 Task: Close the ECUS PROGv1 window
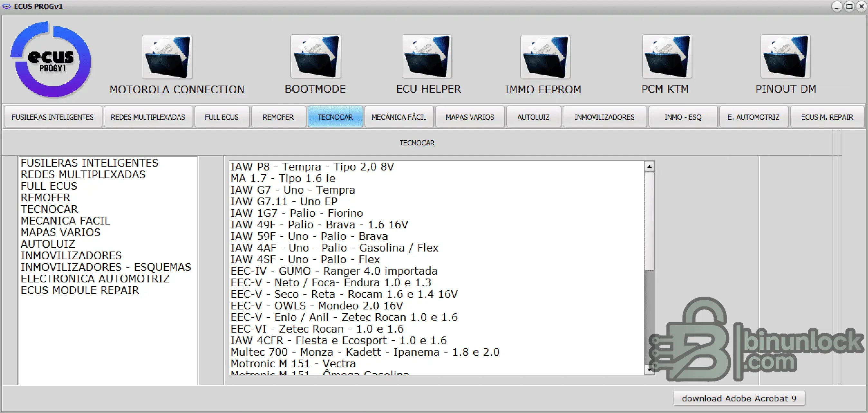861,6
